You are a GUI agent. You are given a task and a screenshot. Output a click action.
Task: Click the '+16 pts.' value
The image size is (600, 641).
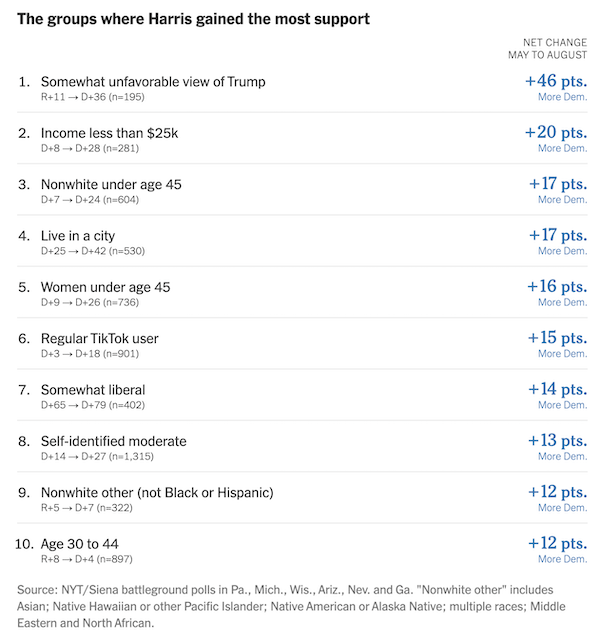557,287
